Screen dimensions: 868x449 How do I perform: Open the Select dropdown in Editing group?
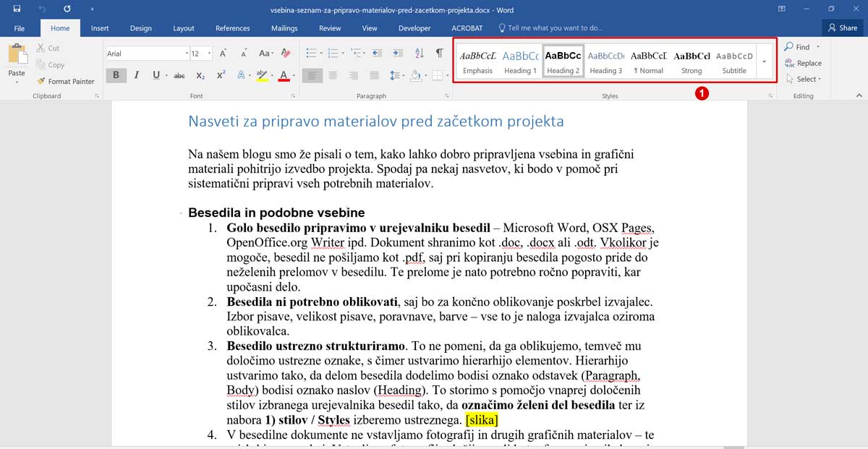tap(802, 80)
